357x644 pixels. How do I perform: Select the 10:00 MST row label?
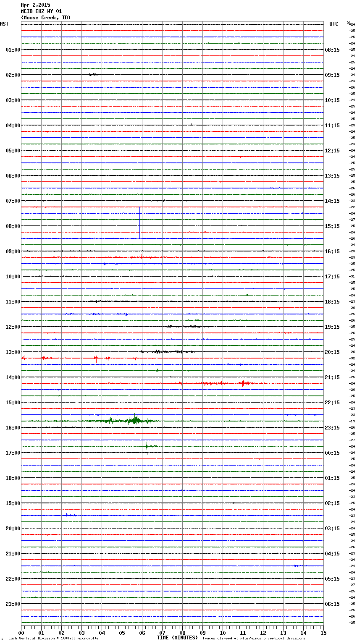click(x=13, y=277)
